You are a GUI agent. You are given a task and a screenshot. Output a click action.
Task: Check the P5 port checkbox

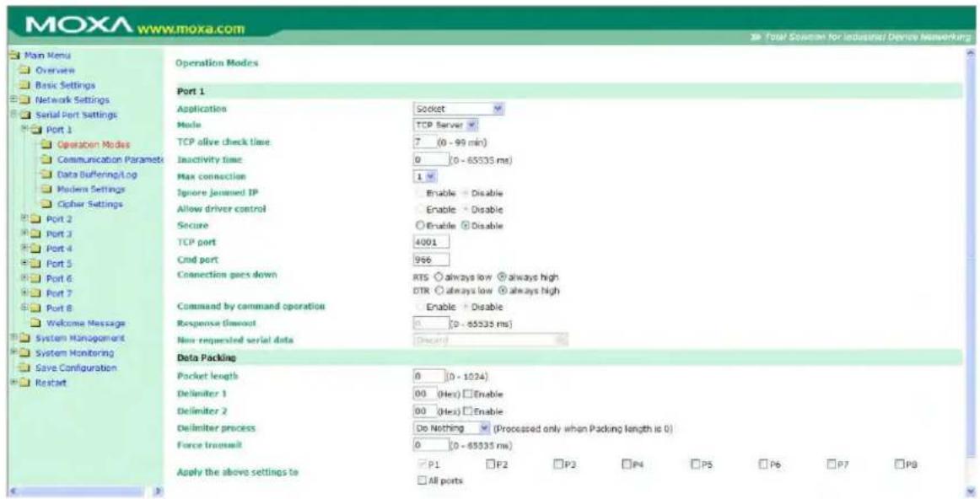pyautogui.click(x=695, y=465)
